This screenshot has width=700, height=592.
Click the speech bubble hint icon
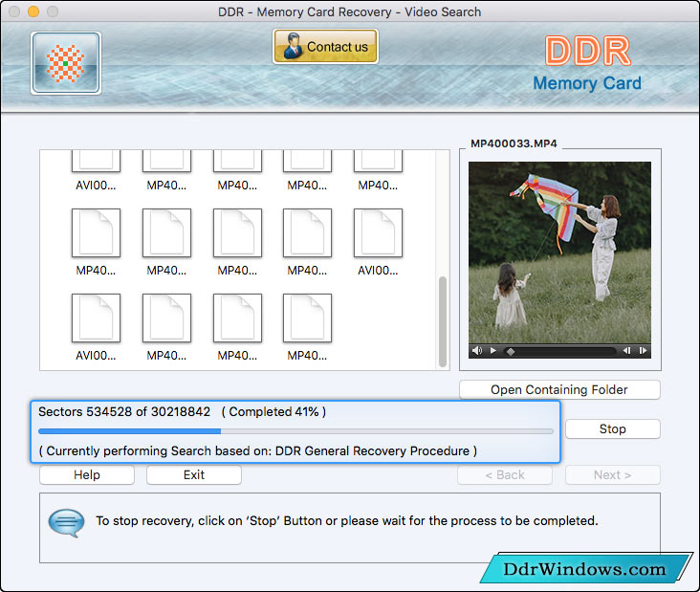pos(67,523)
